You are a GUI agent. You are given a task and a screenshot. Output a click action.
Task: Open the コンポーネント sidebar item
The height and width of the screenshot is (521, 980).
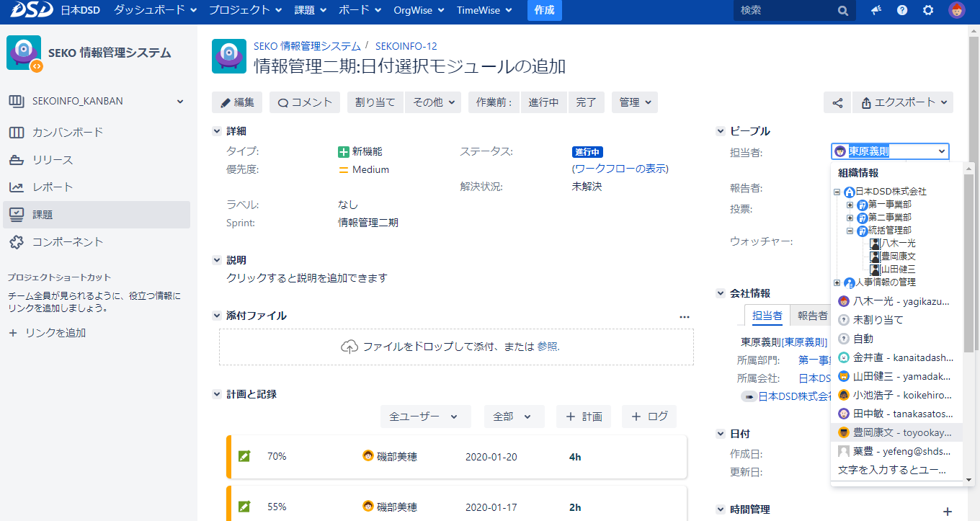pyautogui.click(x=98, y=242)
